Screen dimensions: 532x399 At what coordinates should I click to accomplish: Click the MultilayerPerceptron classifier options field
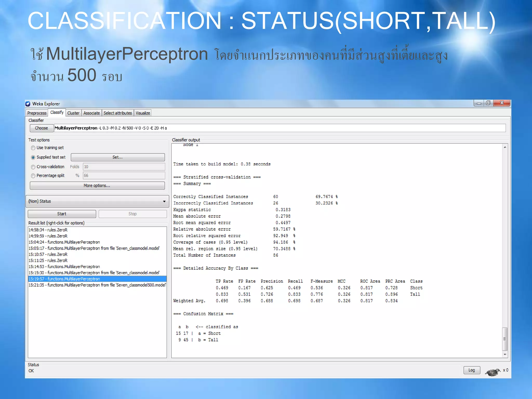coord(280,128)
